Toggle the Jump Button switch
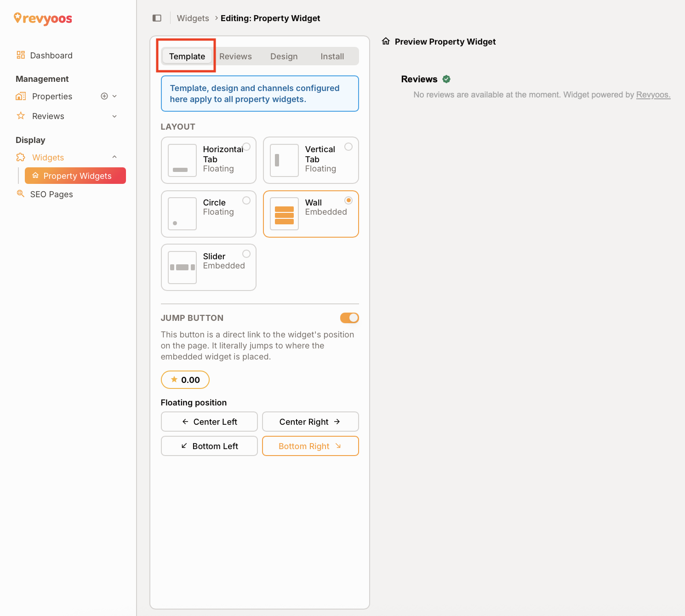This screenshot has width=685, height=616. pos(349,318)
